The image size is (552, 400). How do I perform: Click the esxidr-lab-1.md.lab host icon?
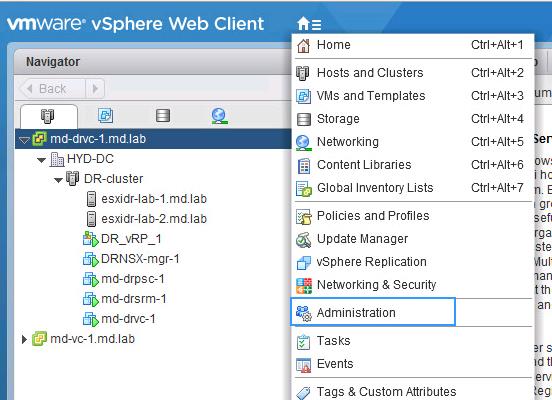coord(91,199)
